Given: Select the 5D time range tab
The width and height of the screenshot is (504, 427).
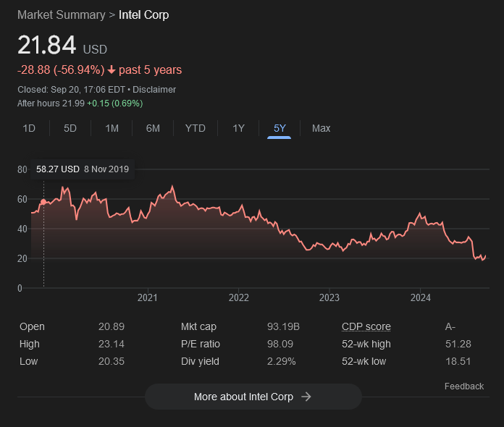Looking at the screenshot, I should coord(70,129).
